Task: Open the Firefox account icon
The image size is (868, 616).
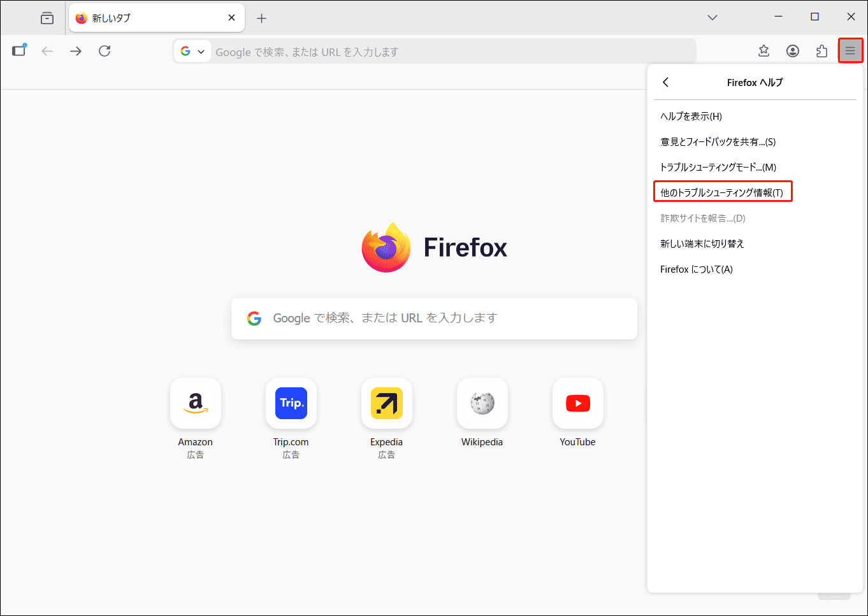Action: (793, 51)
